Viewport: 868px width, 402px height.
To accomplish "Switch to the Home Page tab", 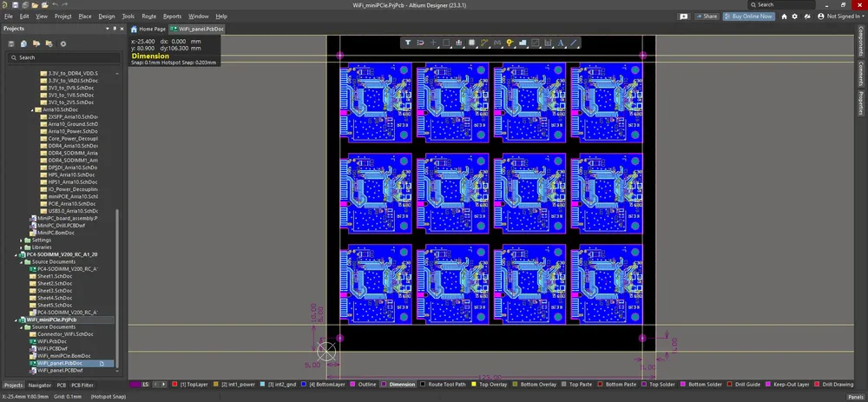I will click(148, 29).
